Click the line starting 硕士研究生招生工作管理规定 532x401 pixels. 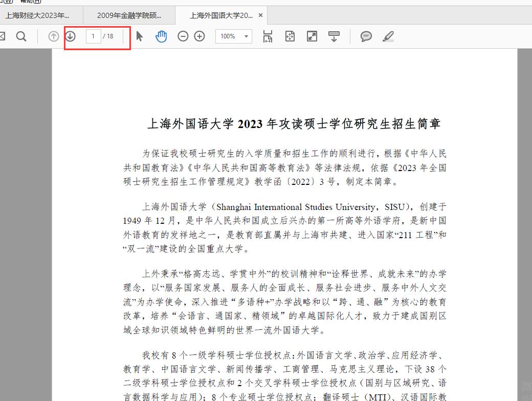[x=260, y=182]
